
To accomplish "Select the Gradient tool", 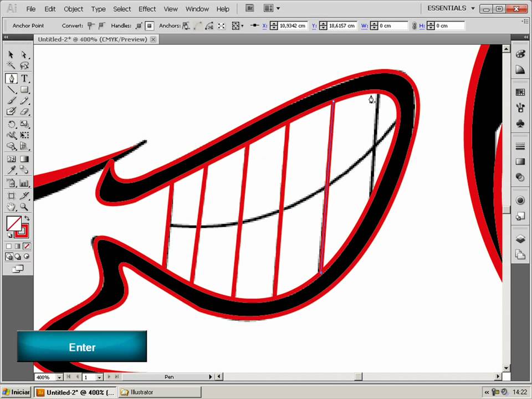I will [x=24, y=159].
